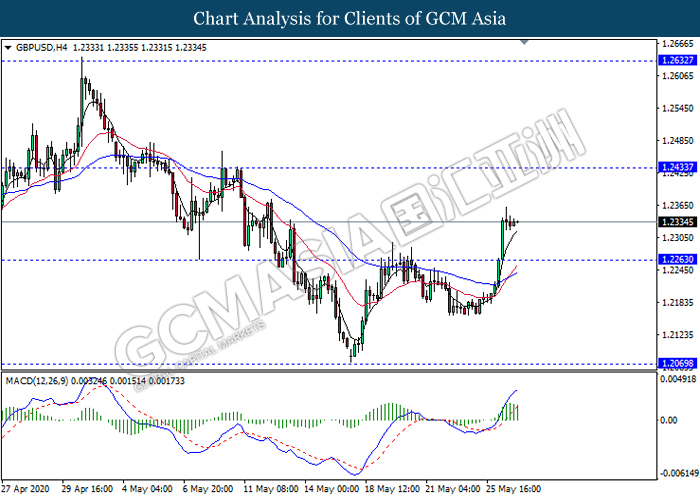700x500 pixels.
Task: Click the 1.21835 price scale value
Action: click(678, 303)
